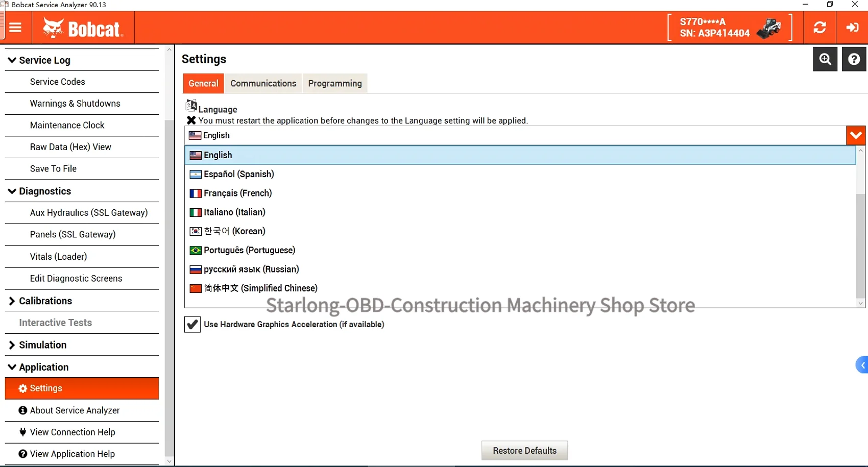This screenshot has width=868, height=467.
Task: Click Restore Defaults button
Action: click(524, 451)
